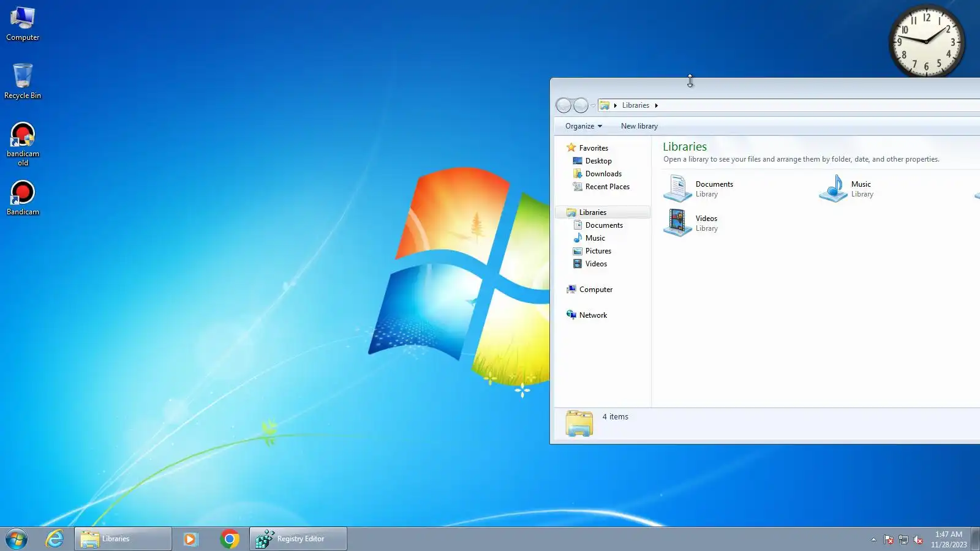This screenshot has height=551, width=980.
Task: Click the Libraries taskbar button
Action: click(x=123, y=539)
